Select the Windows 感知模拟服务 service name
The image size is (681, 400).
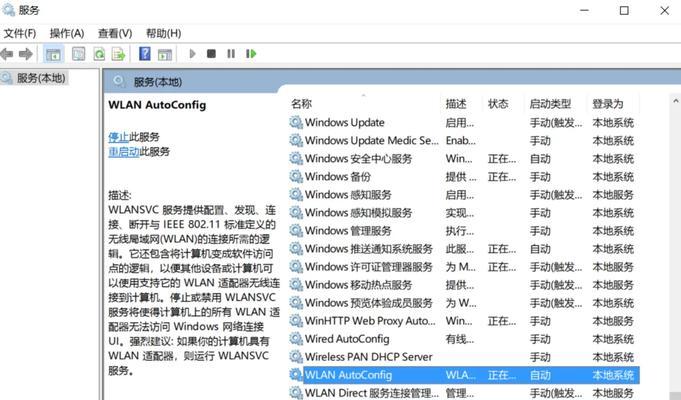(358, 212)
